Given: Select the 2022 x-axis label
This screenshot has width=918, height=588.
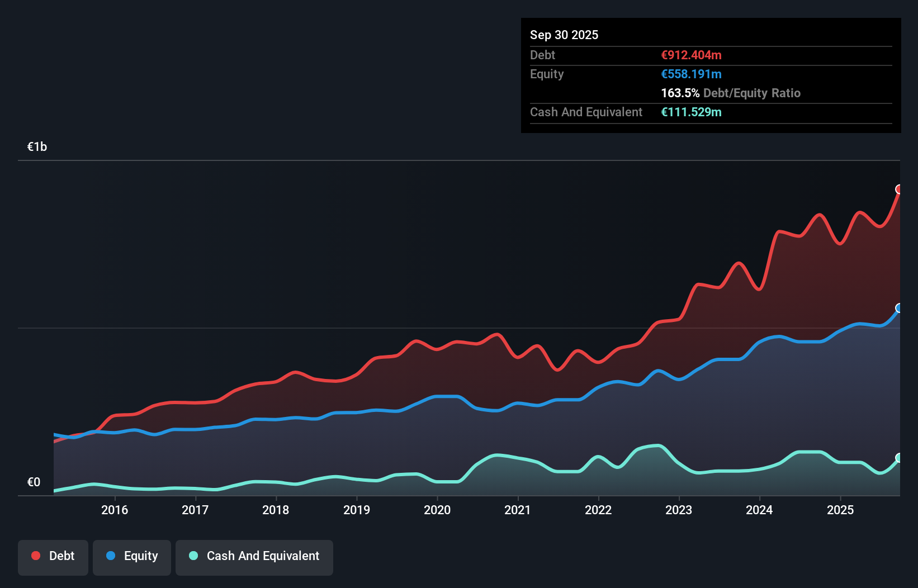Looking at the screenshot, I should pyautogui.click(x=598, y=510).
